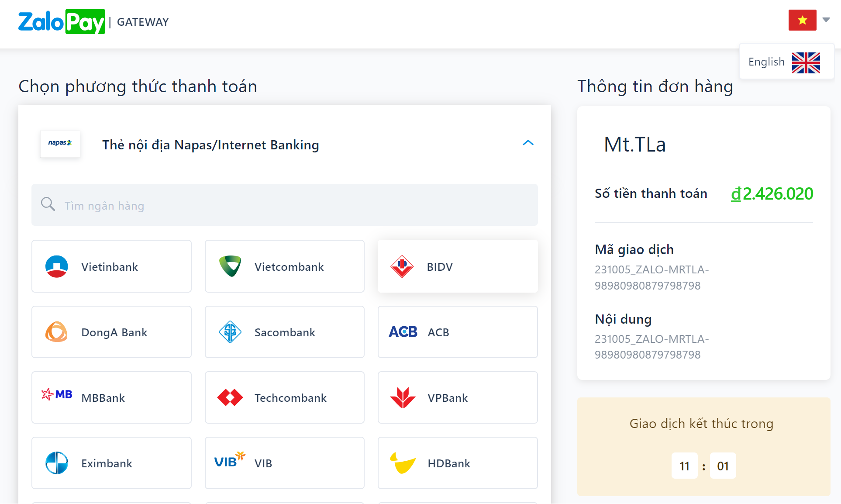Click the DongA Bank logo icon

(57, 332)
